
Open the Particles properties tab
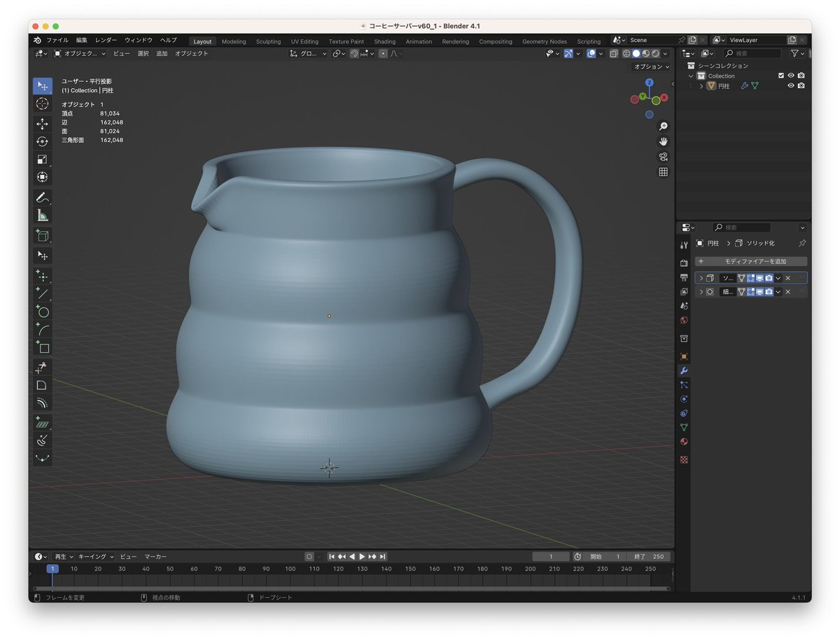(684, 384)
